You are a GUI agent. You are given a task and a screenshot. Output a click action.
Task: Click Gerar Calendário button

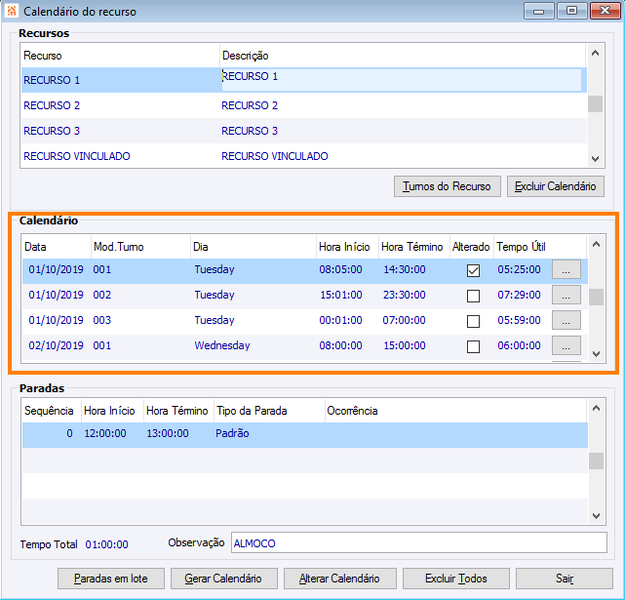click(224, 578)
